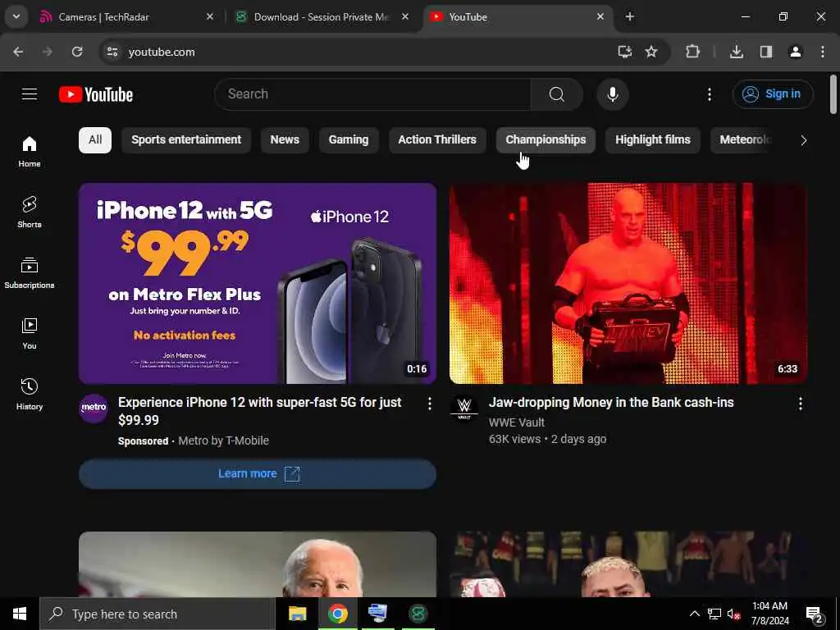
Task: Open the tab search dropdown arrow
Action: tap(16, 17)
